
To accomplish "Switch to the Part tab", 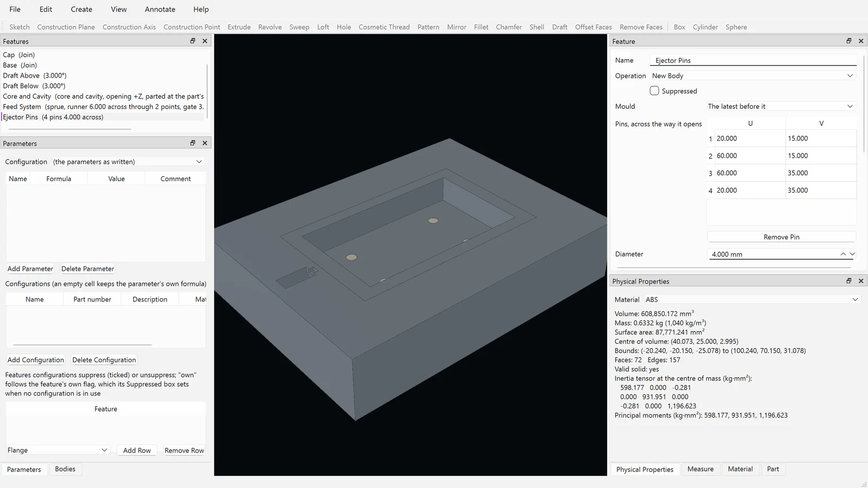I will (x=773, y=469).
